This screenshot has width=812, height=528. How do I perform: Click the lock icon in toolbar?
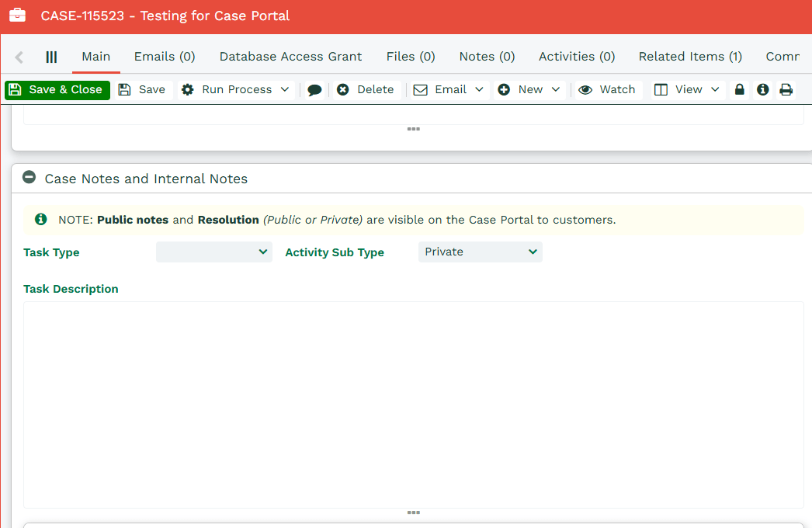pos(740,89)
